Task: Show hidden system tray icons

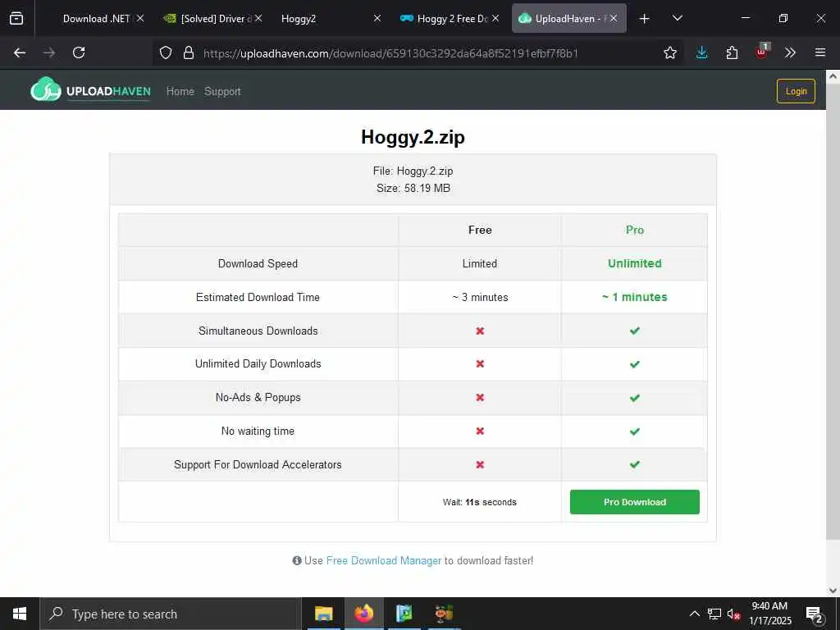Action: (x=694, y=614)
